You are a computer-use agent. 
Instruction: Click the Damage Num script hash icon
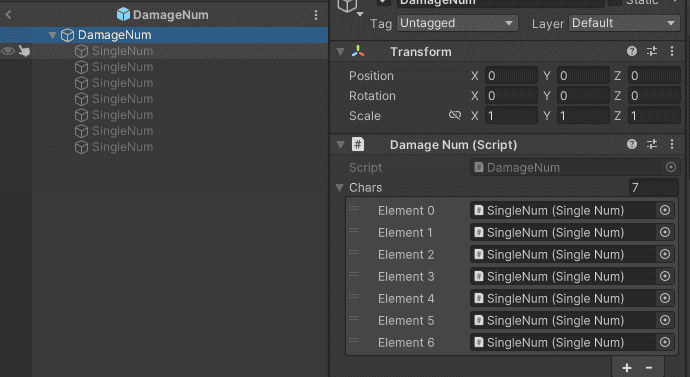(x=358, y=144)
